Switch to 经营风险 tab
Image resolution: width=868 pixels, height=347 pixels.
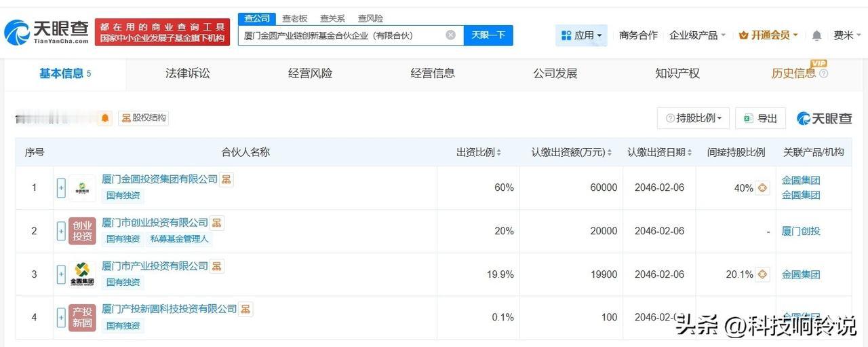coord(310,73)
